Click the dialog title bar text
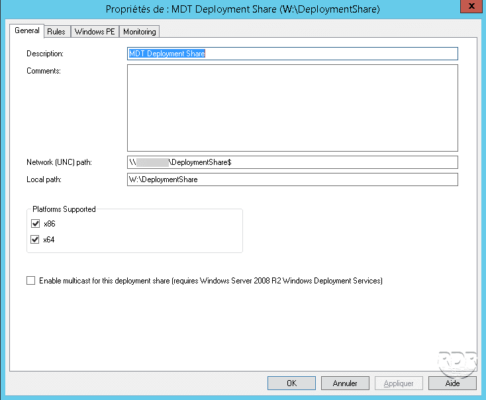The height and width of the screenshot is (400, 486). [243, 9]
